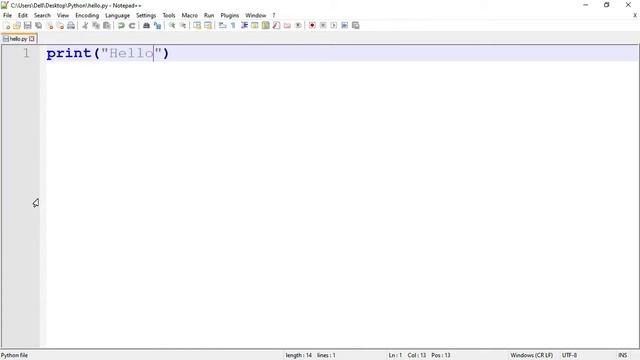This screenshot has width=640, height=360.
Task: Toggle Word Wrap toolbar icon
Action: [222, 25]
